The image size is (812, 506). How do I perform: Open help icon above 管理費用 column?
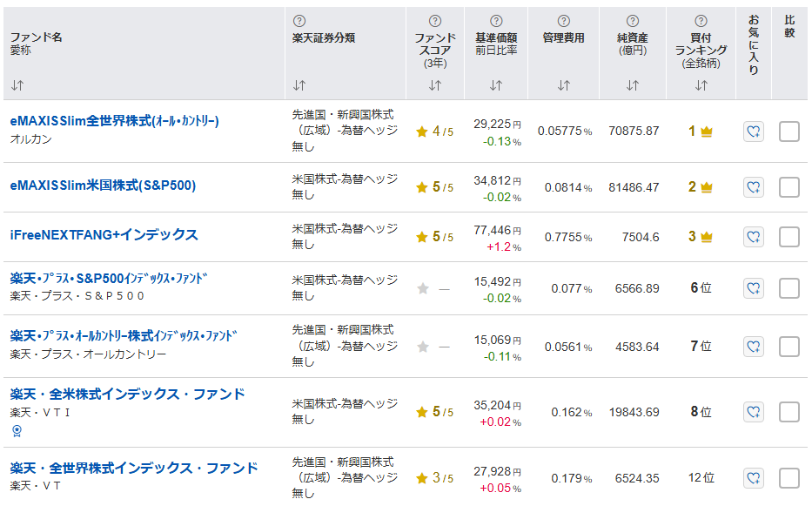coord(563,21)
